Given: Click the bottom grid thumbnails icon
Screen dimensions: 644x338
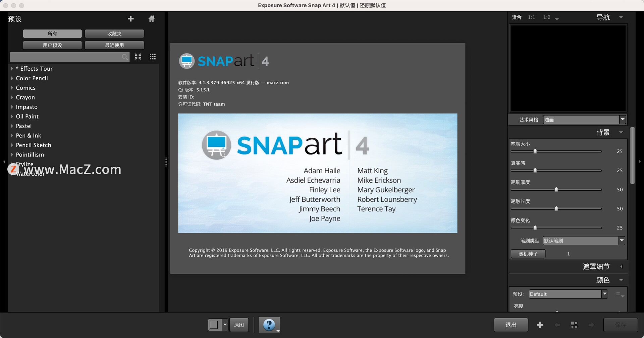Looking at the screenshot, I should coord(574,325).
